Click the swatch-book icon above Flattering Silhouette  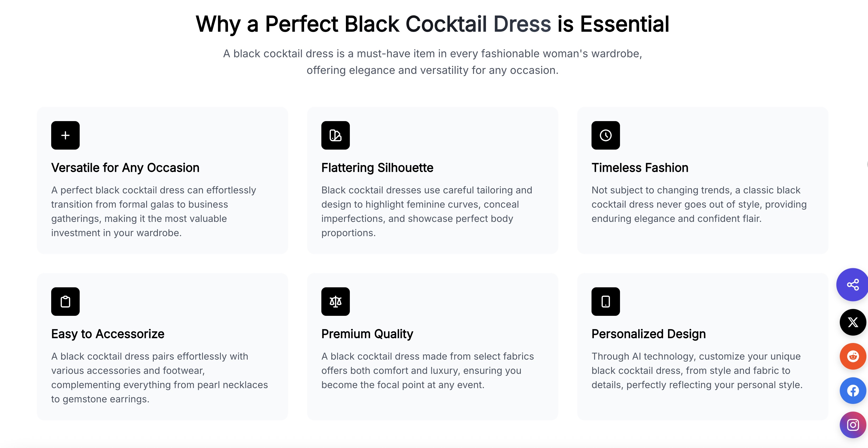[335, 135]
